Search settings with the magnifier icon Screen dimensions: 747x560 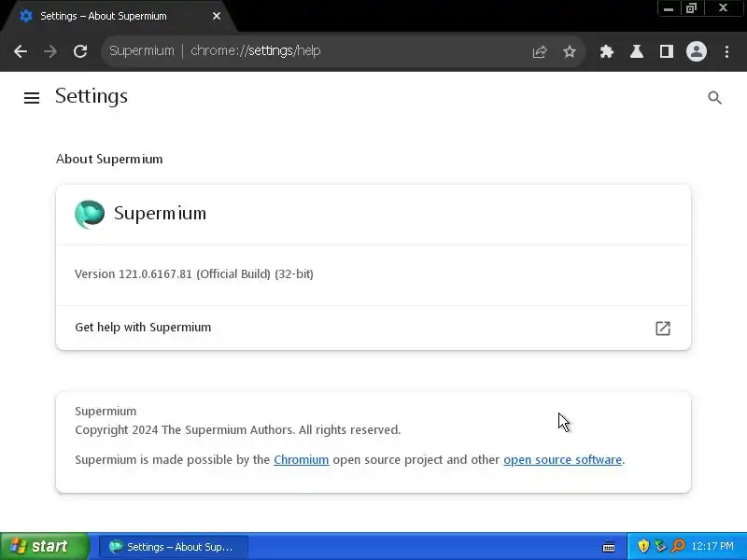(714, 98)
